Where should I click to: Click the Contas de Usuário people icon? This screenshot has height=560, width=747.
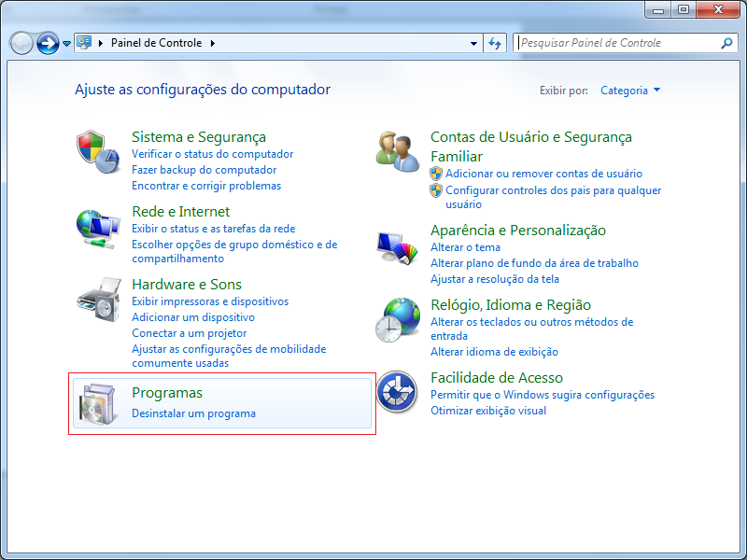coord(397,151)
